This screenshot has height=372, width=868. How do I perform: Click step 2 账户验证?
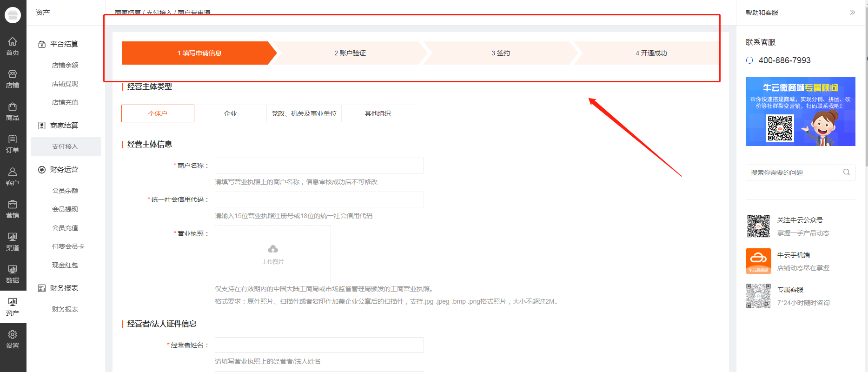pos(350,53)
